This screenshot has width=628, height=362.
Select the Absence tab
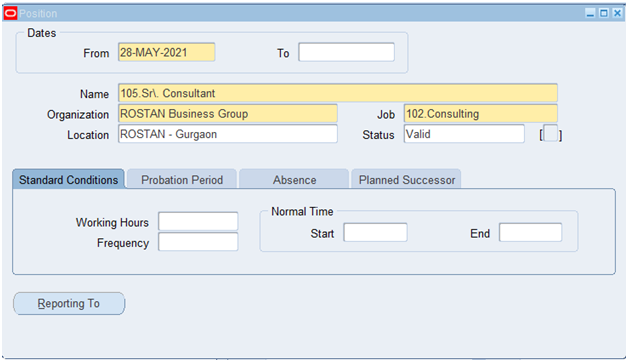[x=294, y=179]
